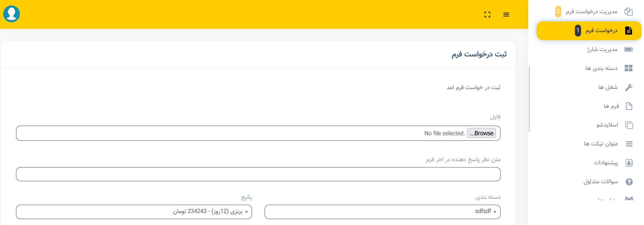Click the grid icon for دسته بندی ها
The image size is (644, 225).
coord(628,68)
